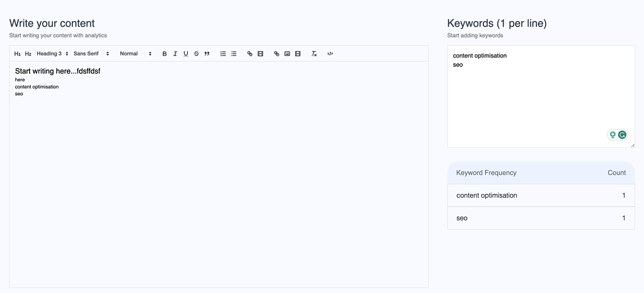Toggle bold formatting

pos(164,54)
